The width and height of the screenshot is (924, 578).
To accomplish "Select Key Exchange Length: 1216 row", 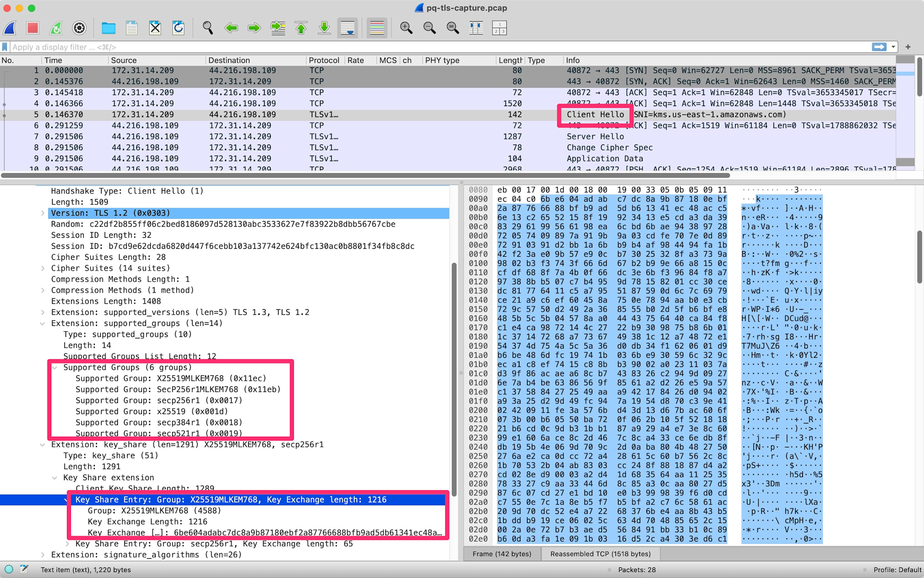I will (x=225, y=522).
